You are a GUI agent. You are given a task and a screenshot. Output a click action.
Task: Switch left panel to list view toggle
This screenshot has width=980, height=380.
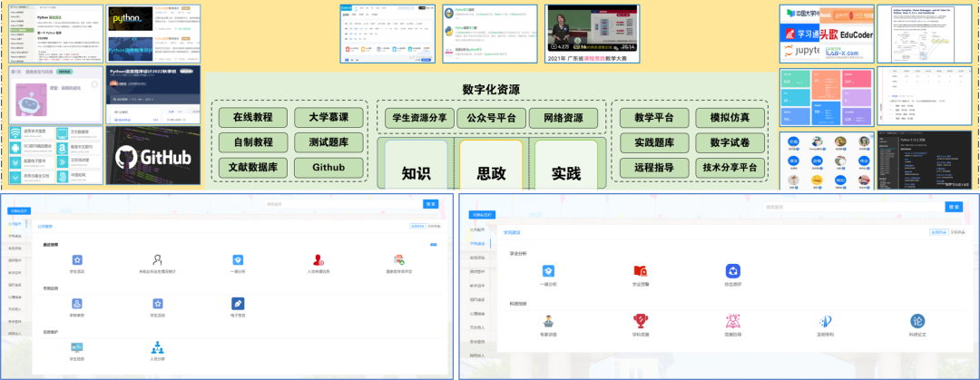tap(434, 224)
